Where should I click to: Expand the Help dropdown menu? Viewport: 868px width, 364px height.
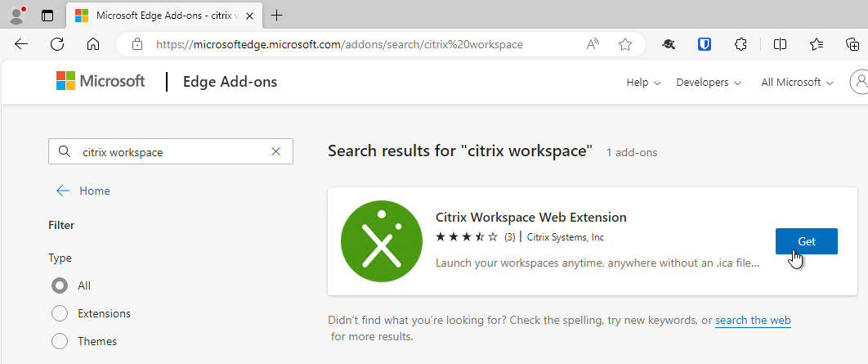[643, 83]
